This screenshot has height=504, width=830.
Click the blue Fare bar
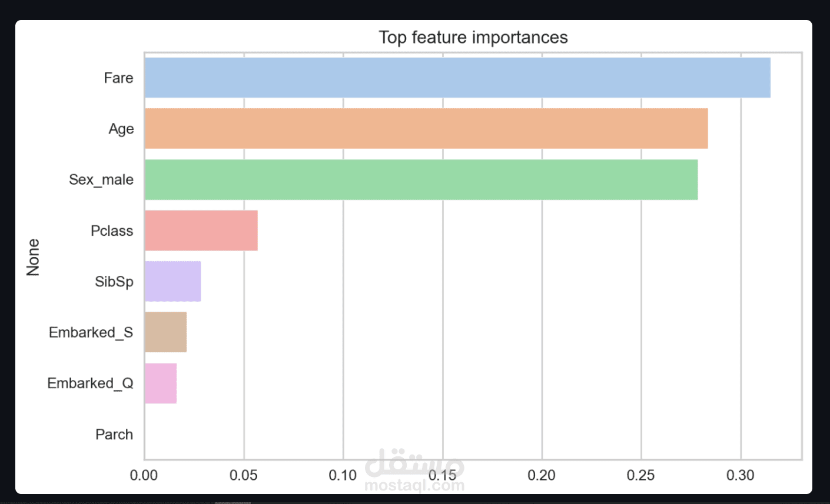[x=457, y=78]
